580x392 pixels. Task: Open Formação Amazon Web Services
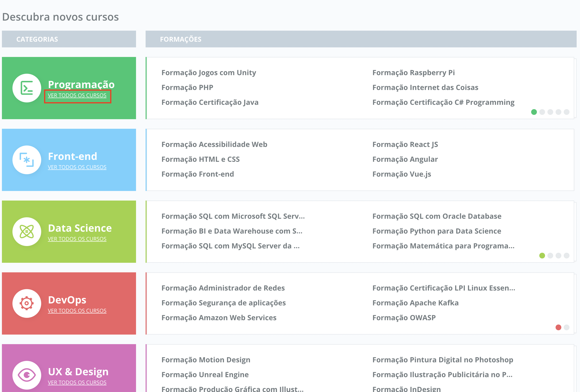tap(219, 318)
